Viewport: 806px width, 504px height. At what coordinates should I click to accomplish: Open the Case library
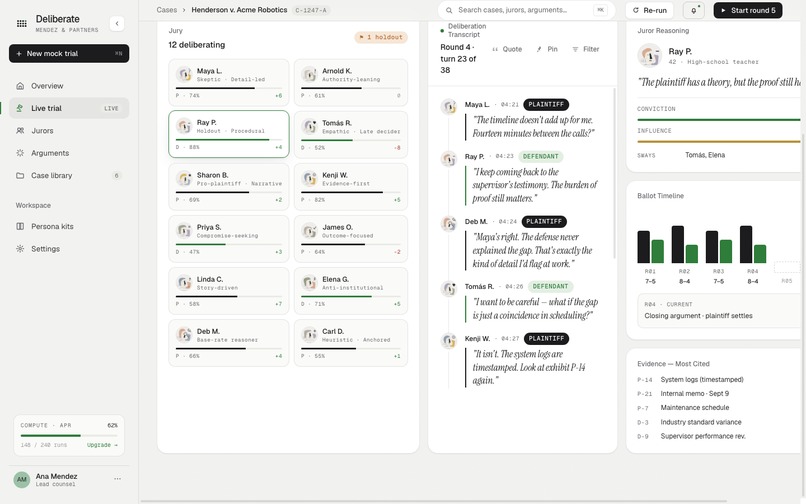tap(69, 175)
